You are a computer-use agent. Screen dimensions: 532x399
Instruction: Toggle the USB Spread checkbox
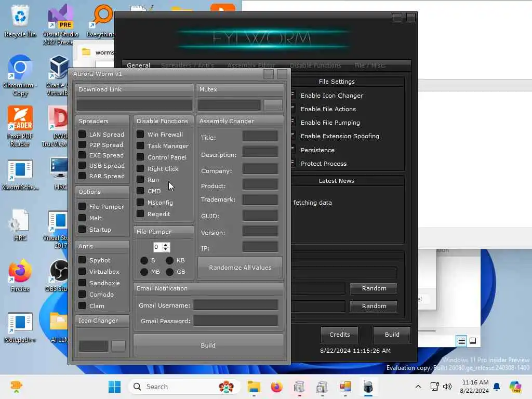(82, 165)
